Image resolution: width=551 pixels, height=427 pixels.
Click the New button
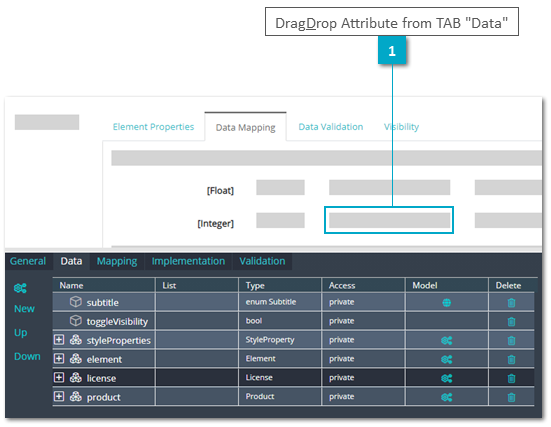[24, 309]
